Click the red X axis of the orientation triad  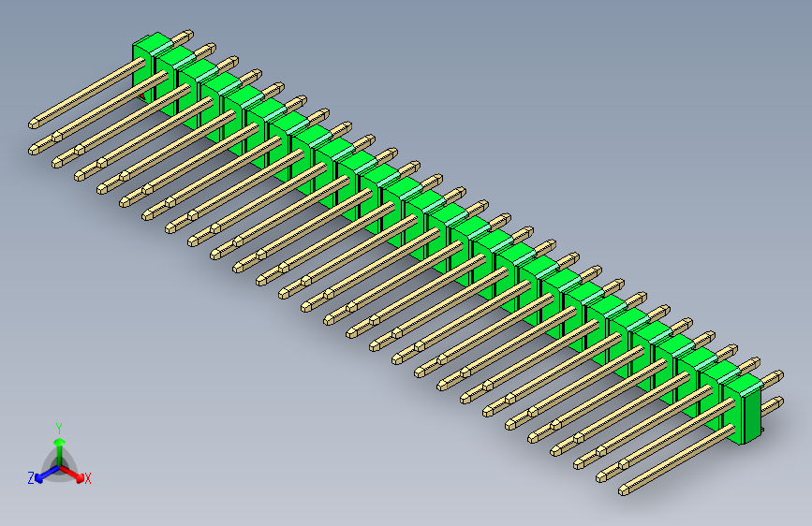pyautogui.click(x=72, y=474)
